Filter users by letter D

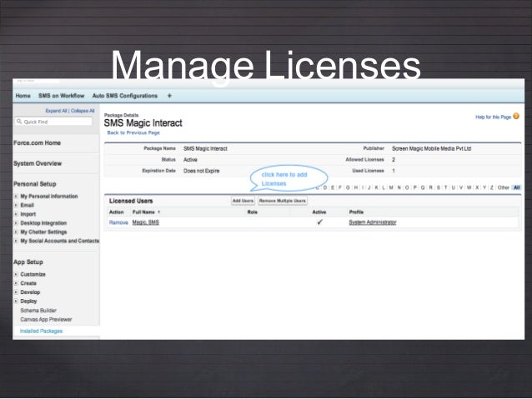(x=325, y=187)
